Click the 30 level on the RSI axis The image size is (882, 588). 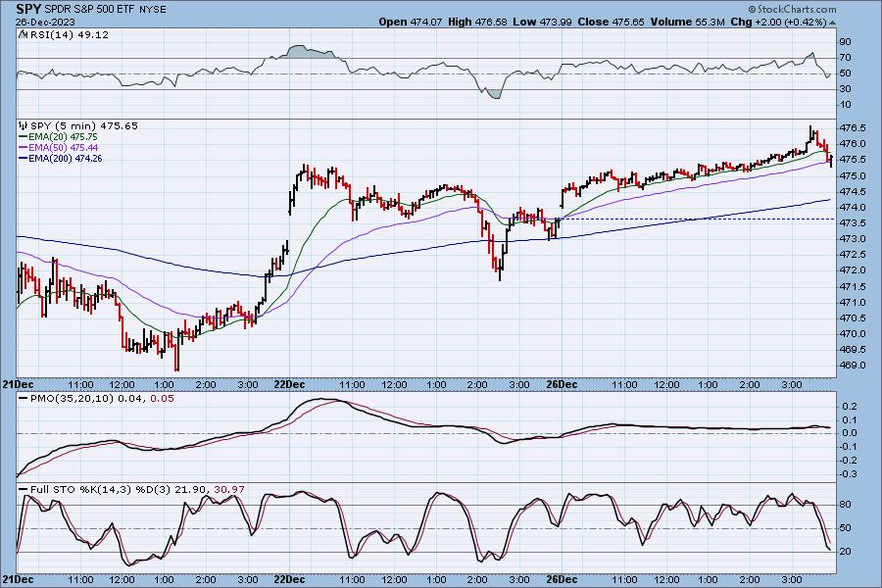click(x=845, y=89)
